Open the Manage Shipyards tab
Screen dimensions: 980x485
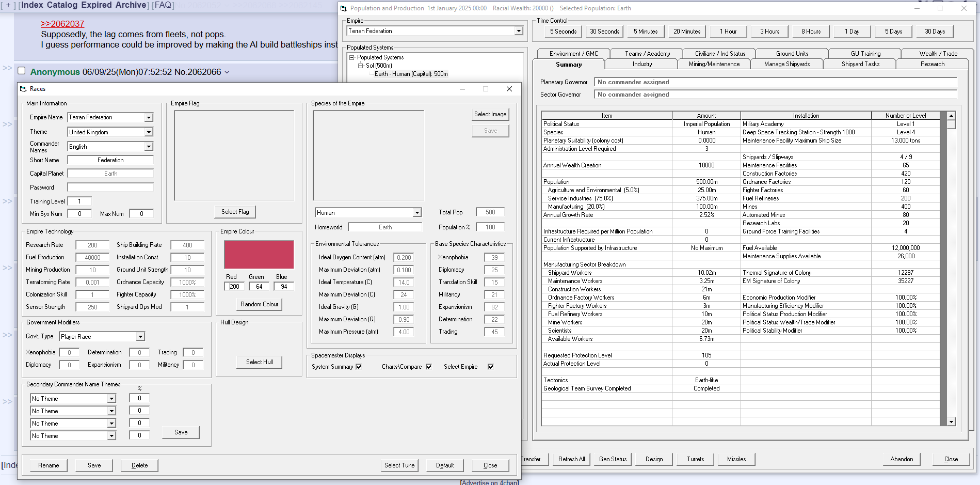[786, 64]
